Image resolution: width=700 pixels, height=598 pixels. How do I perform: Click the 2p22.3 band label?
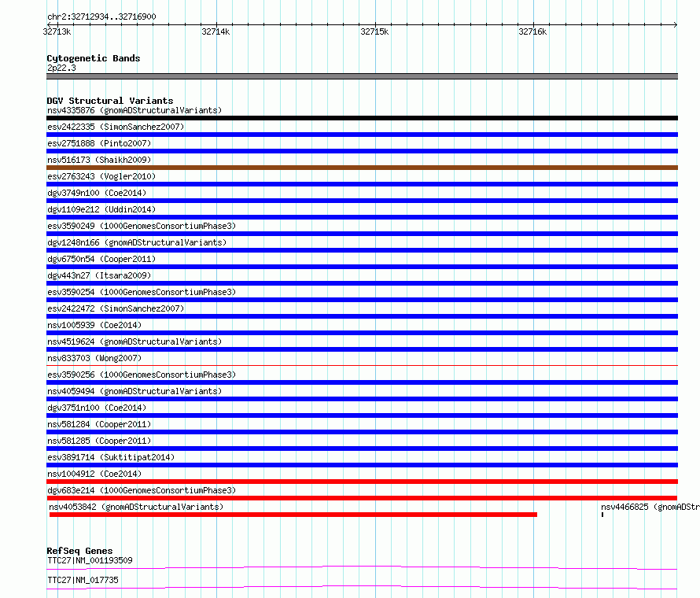coord(61,68)
